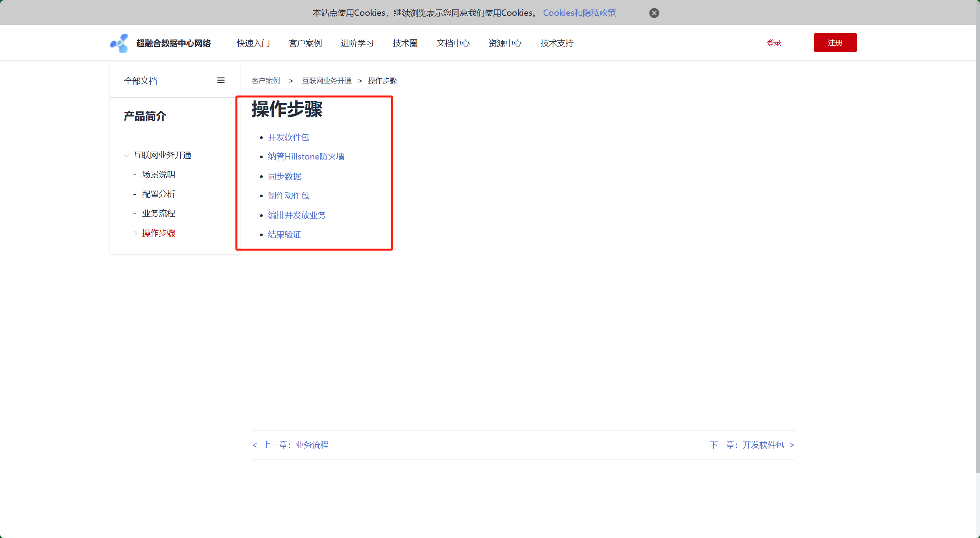Open the 超融合数据中心网络 home title
This screenshot has height=538, width=980.
point(173,43)
